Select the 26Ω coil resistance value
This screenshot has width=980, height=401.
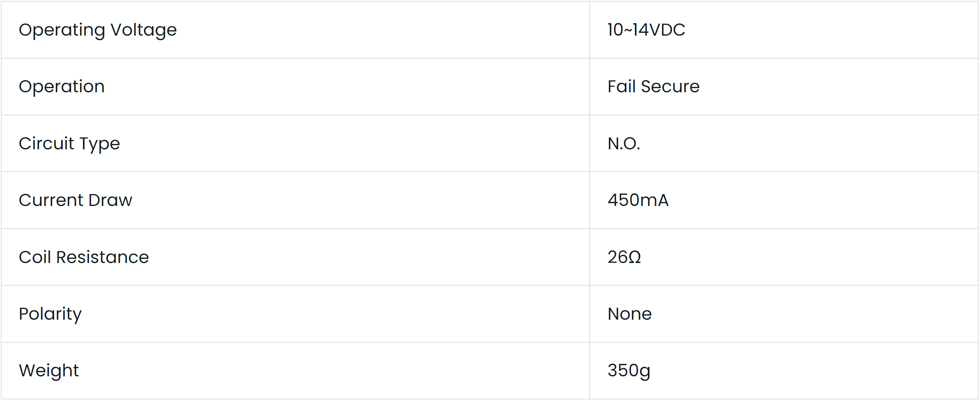coord(624,257)
